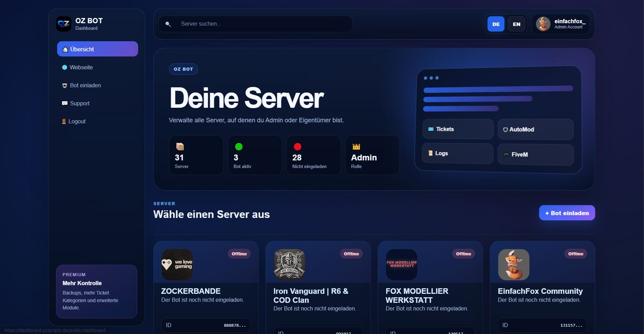Click the EinfachFox Community ID 131157... field
Viewport: 644px width, 334px height.
[543, 325]
